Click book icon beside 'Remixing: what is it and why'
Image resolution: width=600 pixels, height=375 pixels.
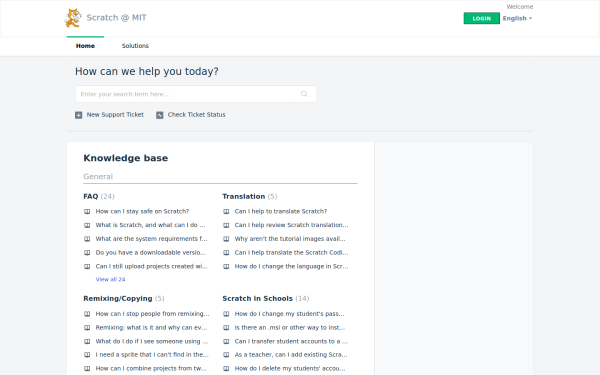pos(87,328)
